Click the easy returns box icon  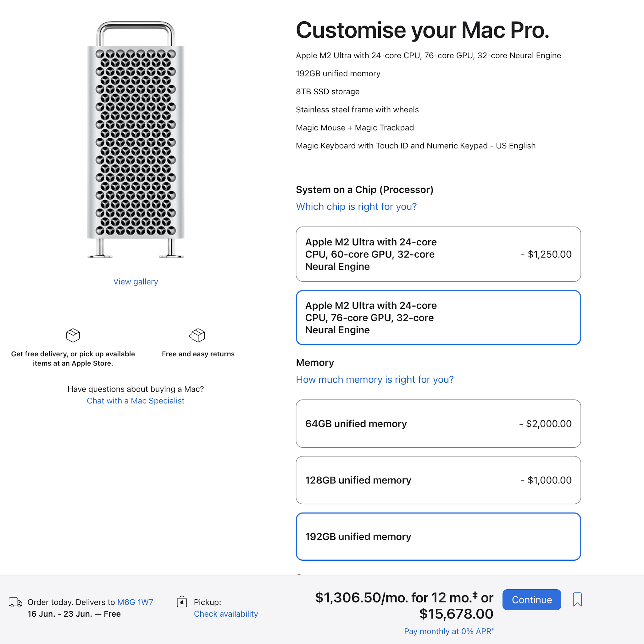(197, 335)
